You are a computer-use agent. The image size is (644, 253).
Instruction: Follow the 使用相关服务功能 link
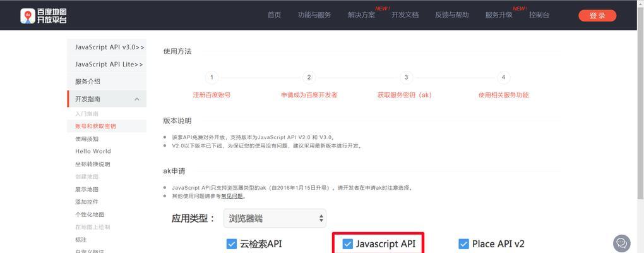[504, 95]
